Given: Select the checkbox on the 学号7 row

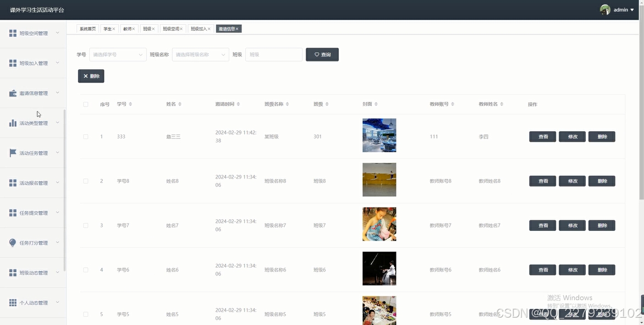Looking at the screenshot, I should click(x=86, y=225).
